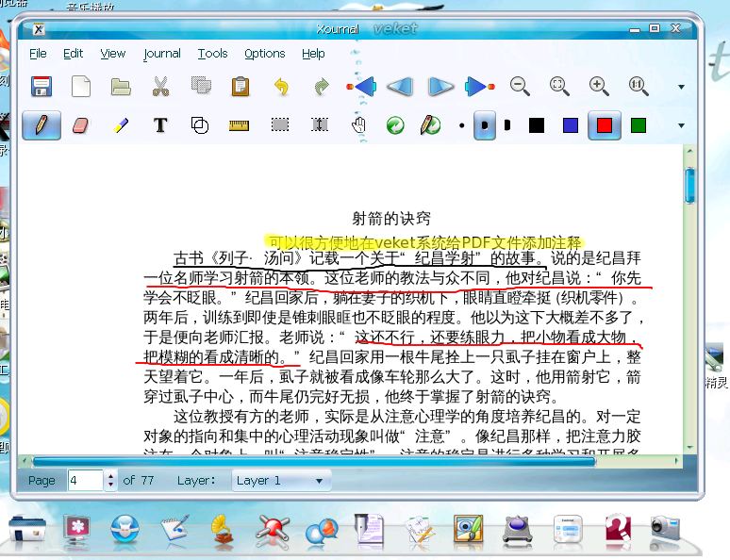
Task: Pick the green pen color
Action: [639, 125]
